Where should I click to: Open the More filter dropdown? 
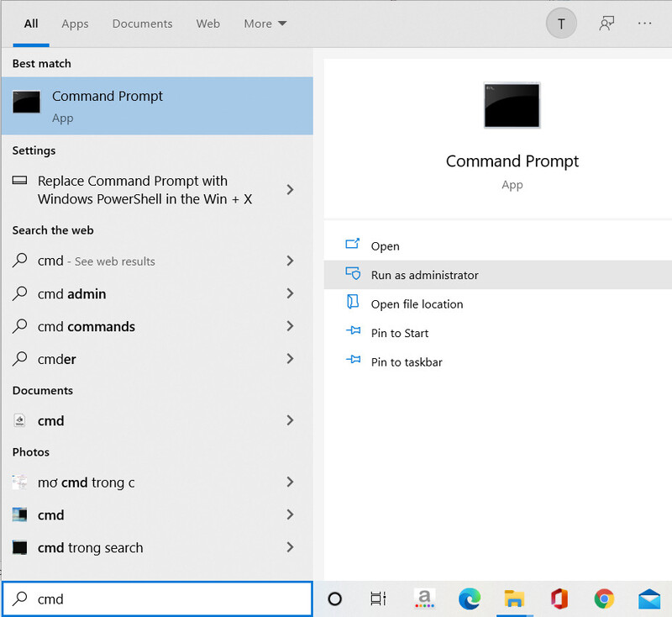(x=265, y=24)
